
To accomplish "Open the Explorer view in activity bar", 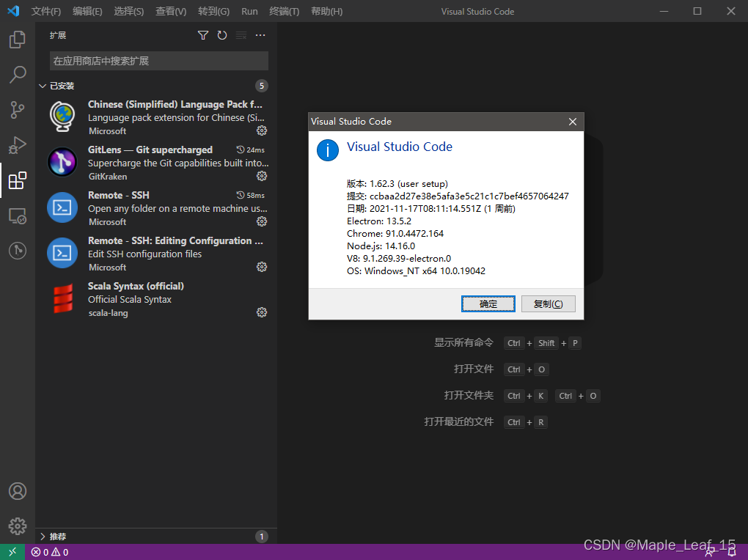I will tap(17, 40).
